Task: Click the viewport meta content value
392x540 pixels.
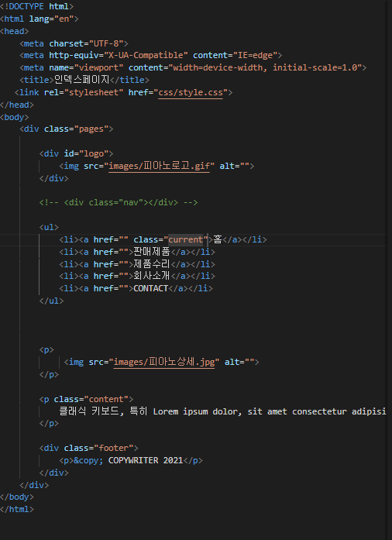Action: point(265,67)
